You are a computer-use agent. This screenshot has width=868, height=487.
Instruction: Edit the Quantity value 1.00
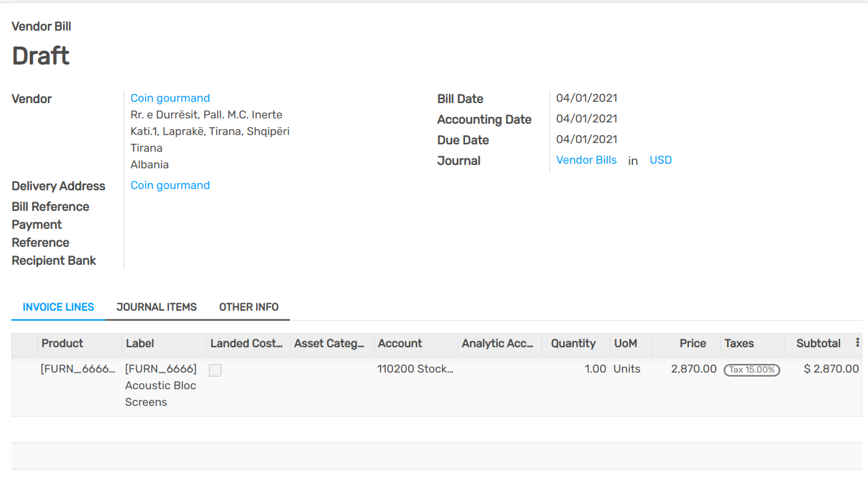tap(595, 369)
